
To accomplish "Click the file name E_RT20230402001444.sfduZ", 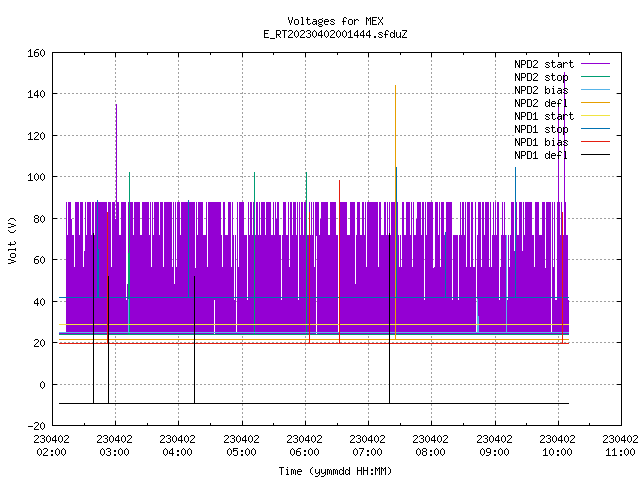I will pyautogui.click(x=335, y=34).
